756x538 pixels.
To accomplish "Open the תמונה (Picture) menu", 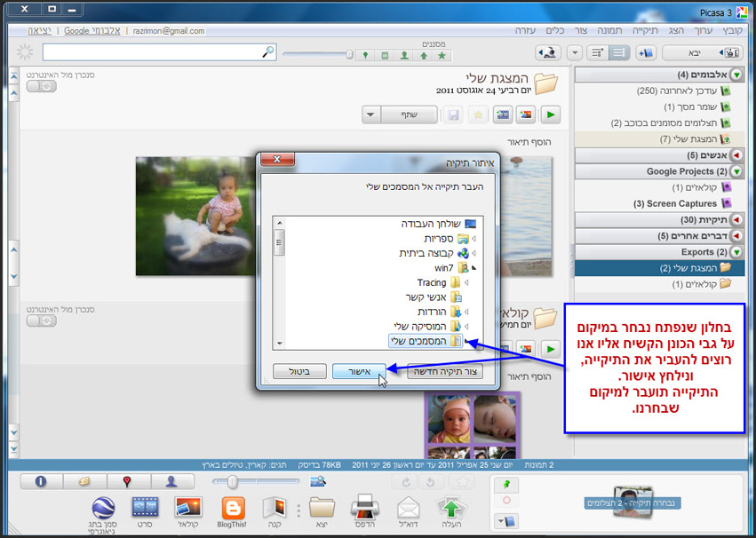I will [x=610, y=30].
